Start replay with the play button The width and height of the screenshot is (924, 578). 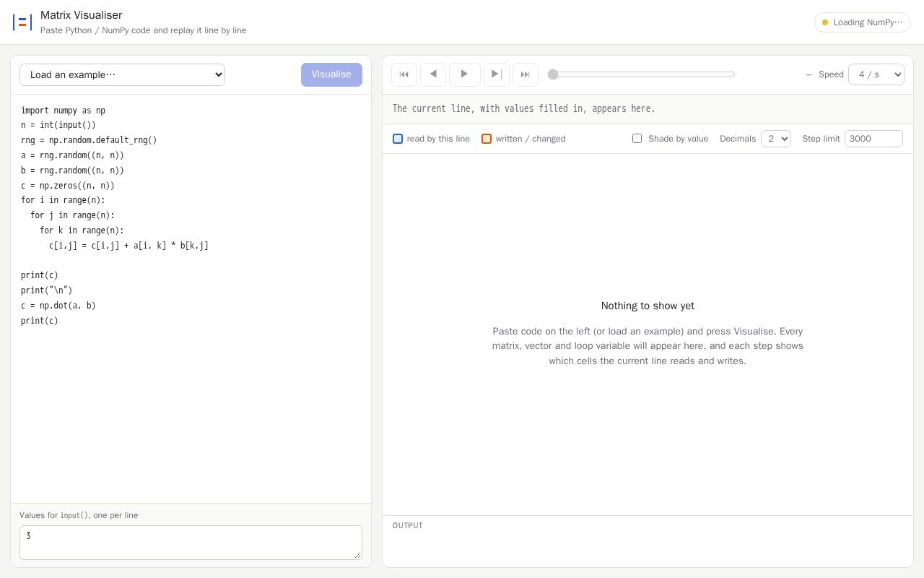(465, 74)
